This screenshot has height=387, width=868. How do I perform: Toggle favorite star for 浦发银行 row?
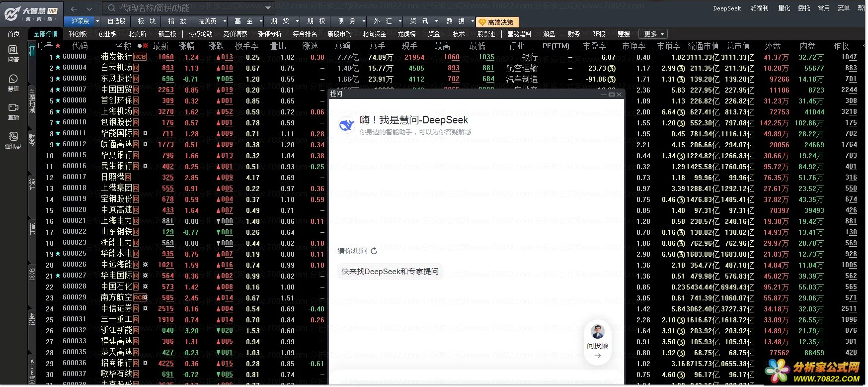click(58, 57)
